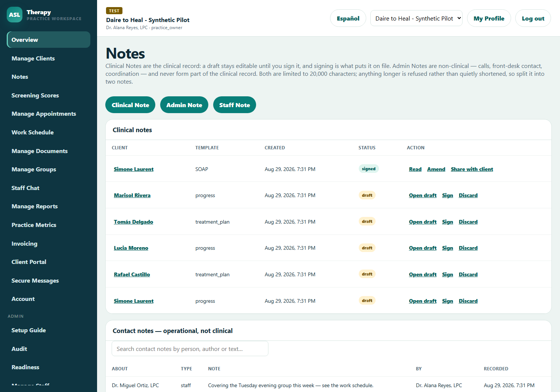Screen dimensions: 560x392
Task: Amend Simone Laurent's signed SOAP note
Action: click(436, 169)
